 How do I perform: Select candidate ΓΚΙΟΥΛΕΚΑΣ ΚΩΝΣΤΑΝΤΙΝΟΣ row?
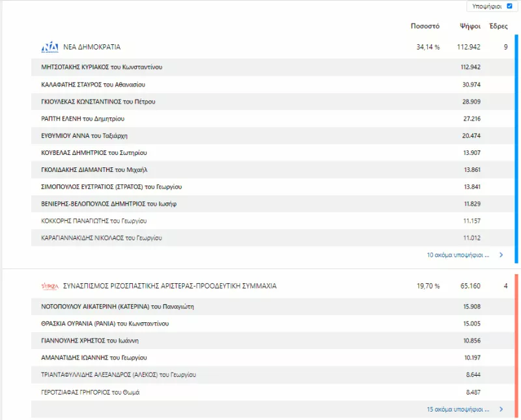pos(272,102)
